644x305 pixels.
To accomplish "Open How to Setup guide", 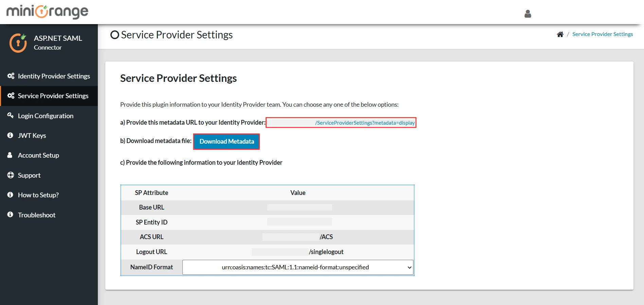I will click(x=49, y=195).
